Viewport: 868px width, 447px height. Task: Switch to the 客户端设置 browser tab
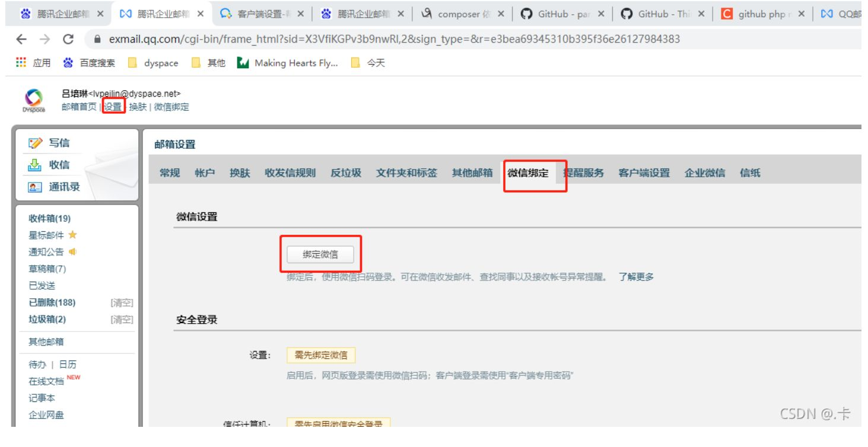[262, 14]
